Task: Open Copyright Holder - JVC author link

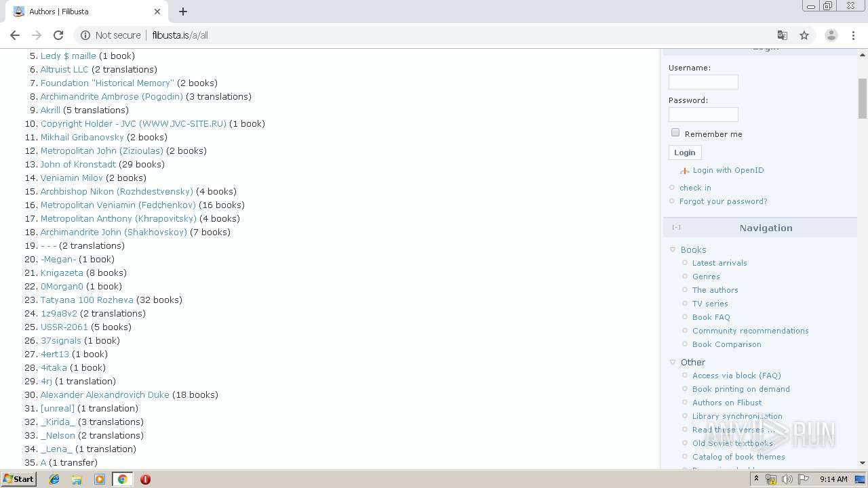Action: tap(134, 123)
